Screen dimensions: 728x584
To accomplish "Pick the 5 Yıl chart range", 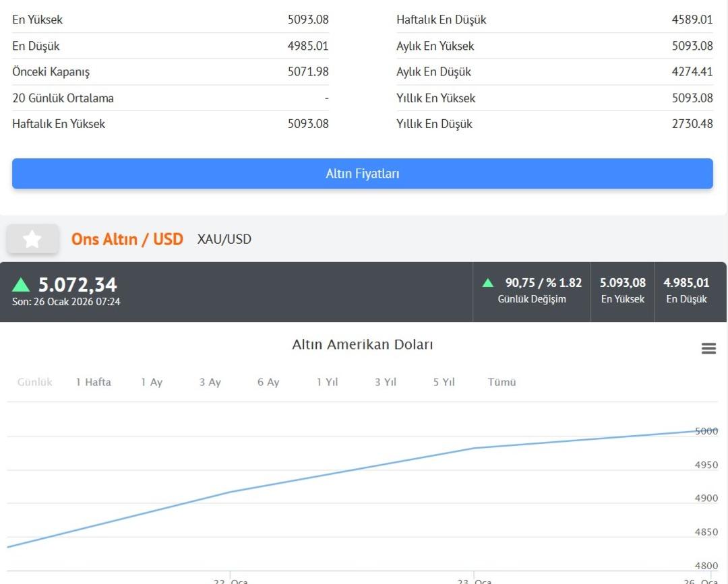I will point(444,382).
